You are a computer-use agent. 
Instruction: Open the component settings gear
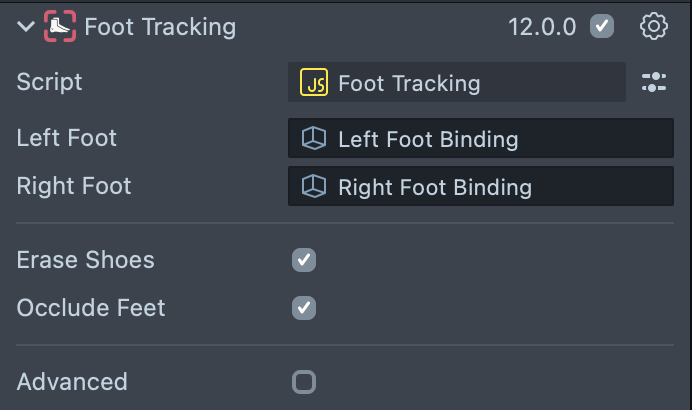[x=653, y=27]
